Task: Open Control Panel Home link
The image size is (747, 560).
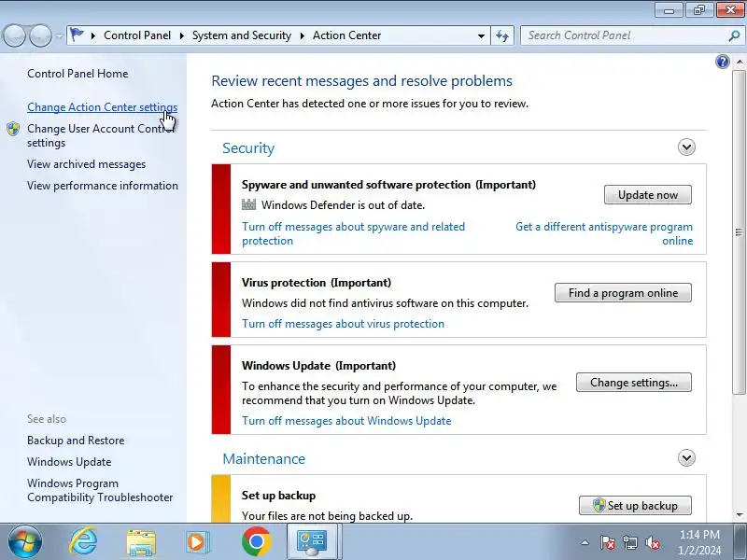Action: click(78, 74)
